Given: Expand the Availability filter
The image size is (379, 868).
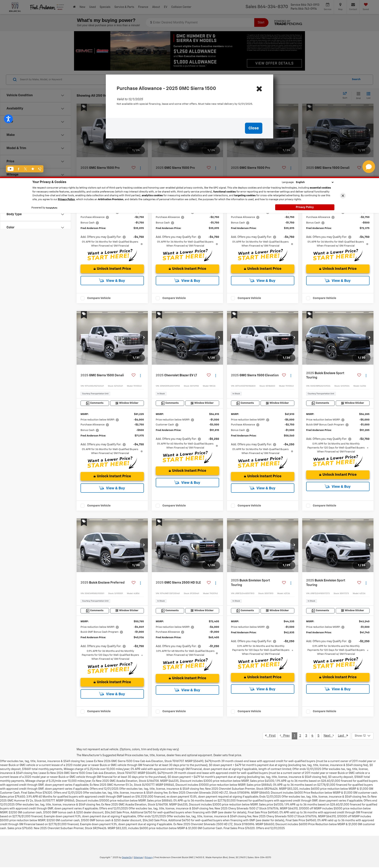Looking at the screenshot, I should click(35, 108).
